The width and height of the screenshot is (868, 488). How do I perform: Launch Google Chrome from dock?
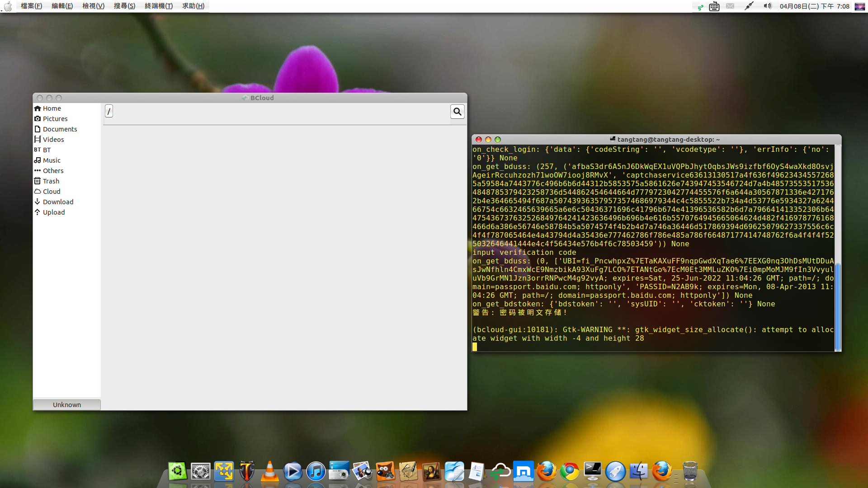(x=570, y=471)
